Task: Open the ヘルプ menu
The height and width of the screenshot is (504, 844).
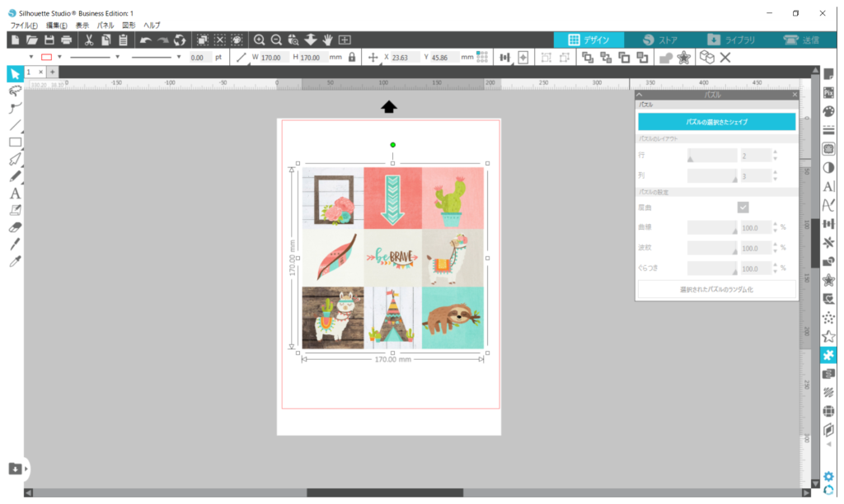Action: click(152, 26)
